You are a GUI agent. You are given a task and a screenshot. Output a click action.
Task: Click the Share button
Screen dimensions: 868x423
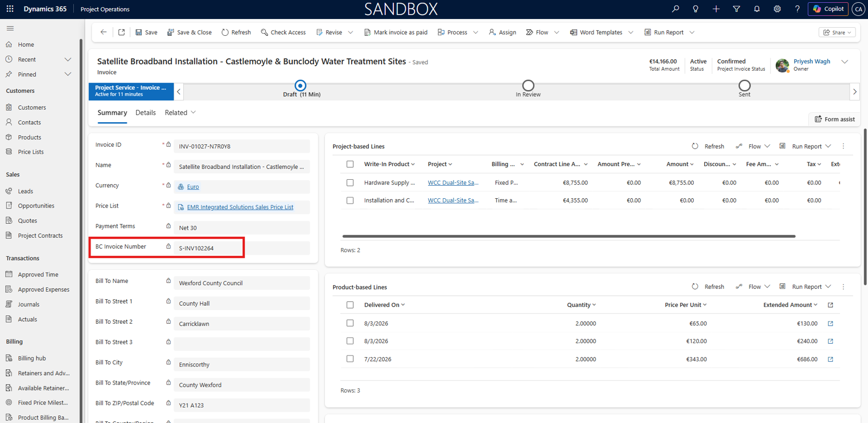(837, 33)
